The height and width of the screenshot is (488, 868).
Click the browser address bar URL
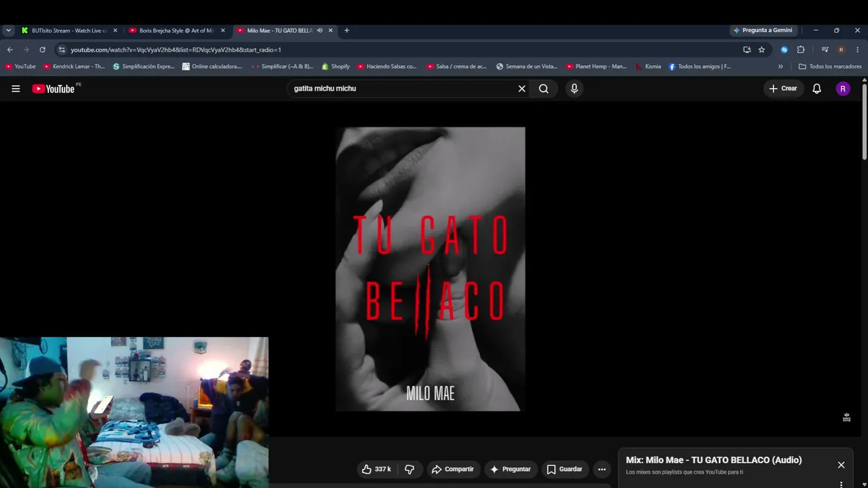point(176,49)
